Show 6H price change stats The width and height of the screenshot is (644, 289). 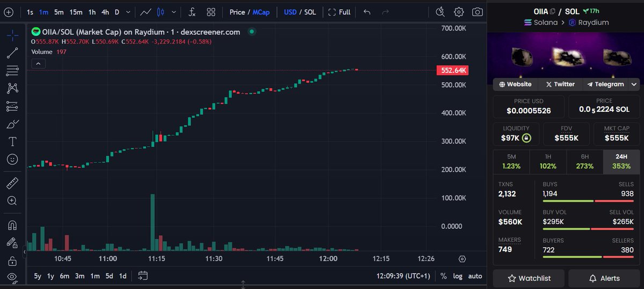(584, 162)
